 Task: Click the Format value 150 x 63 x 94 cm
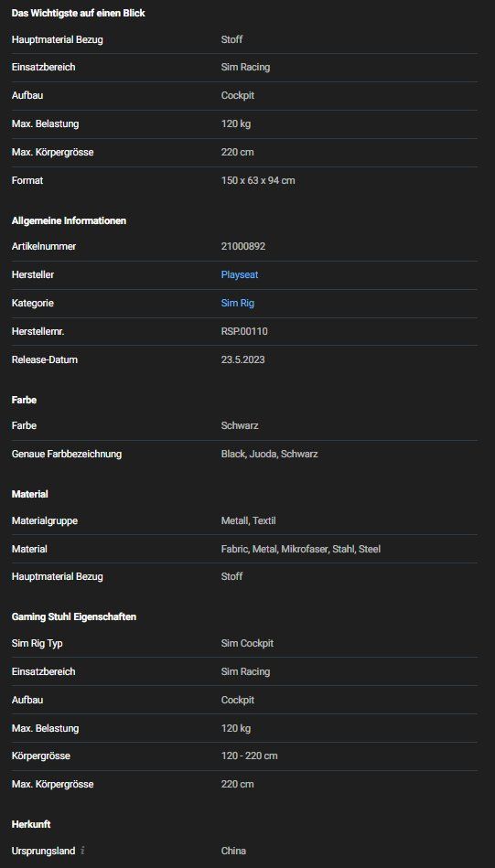pos(258,180)
